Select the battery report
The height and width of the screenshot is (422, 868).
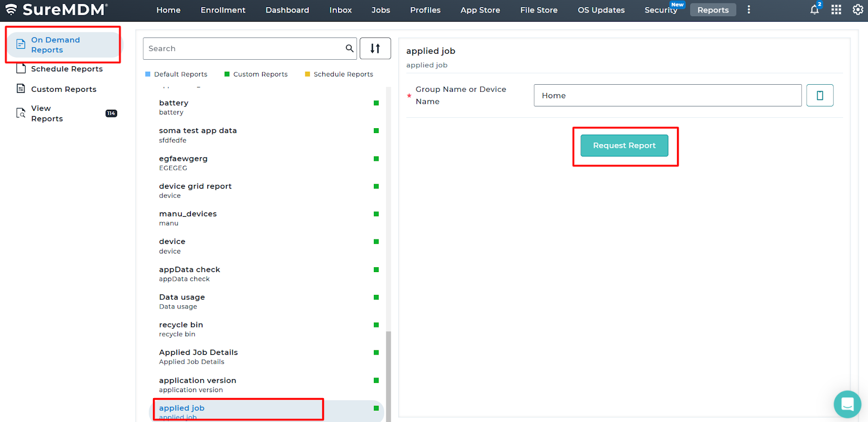point(174,107)
